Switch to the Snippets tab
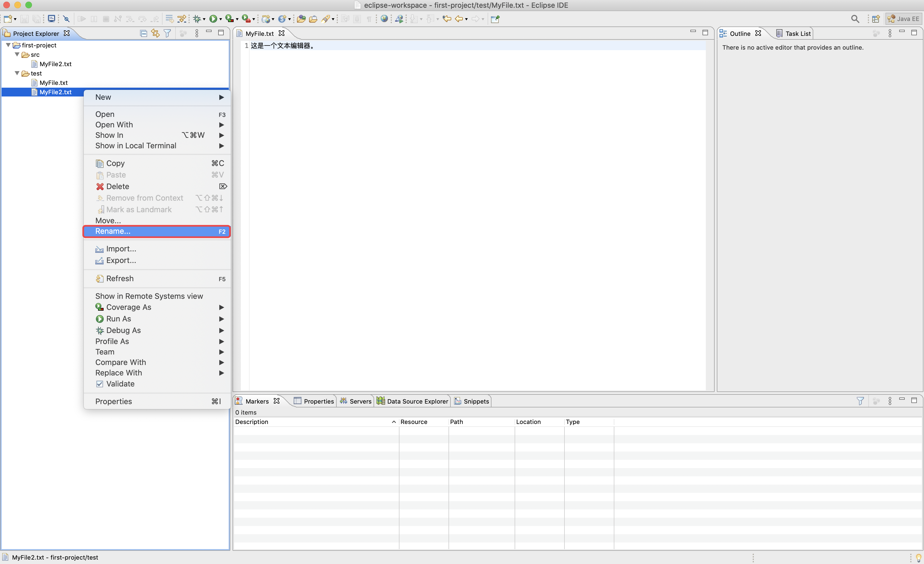924x564 pixels. (472, 401)
